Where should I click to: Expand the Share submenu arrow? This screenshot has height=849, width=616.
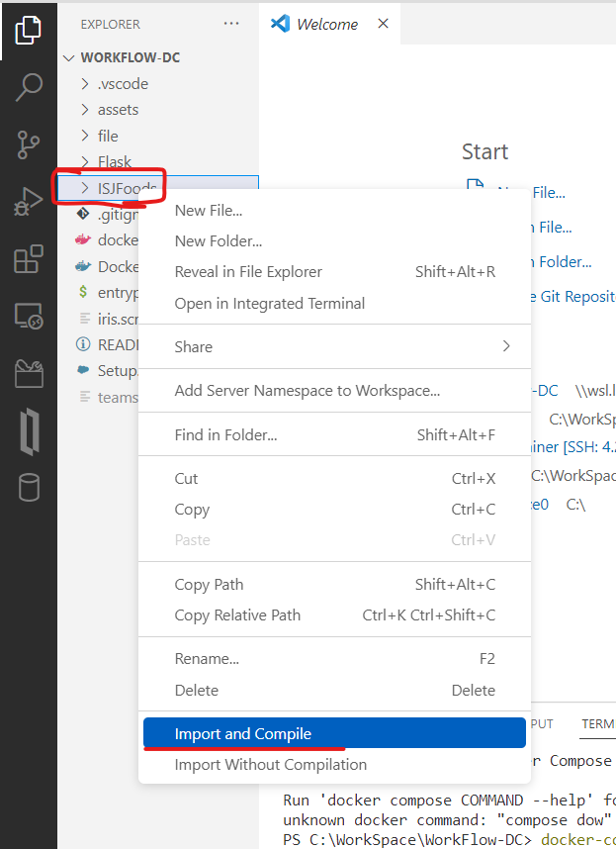coord(506,346)
